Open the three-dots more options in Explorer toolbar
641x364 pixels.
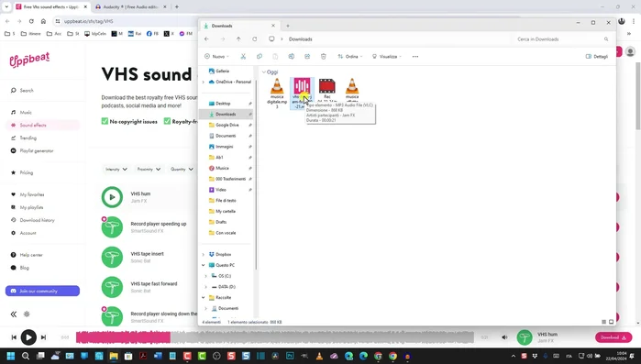click(x=415, y=56)
